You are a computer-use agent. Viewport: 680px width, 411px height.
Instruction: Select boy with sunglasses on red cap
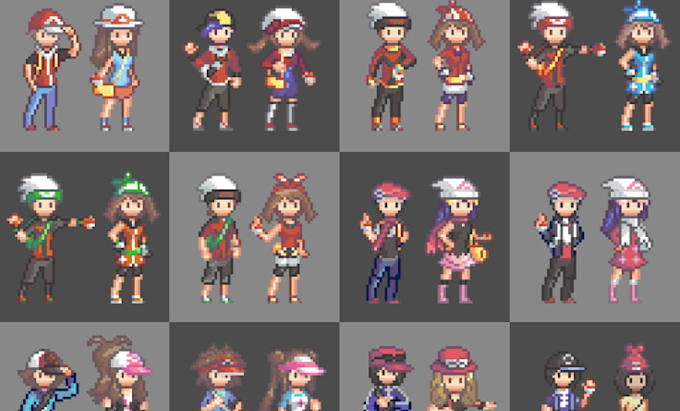[389, 378]
